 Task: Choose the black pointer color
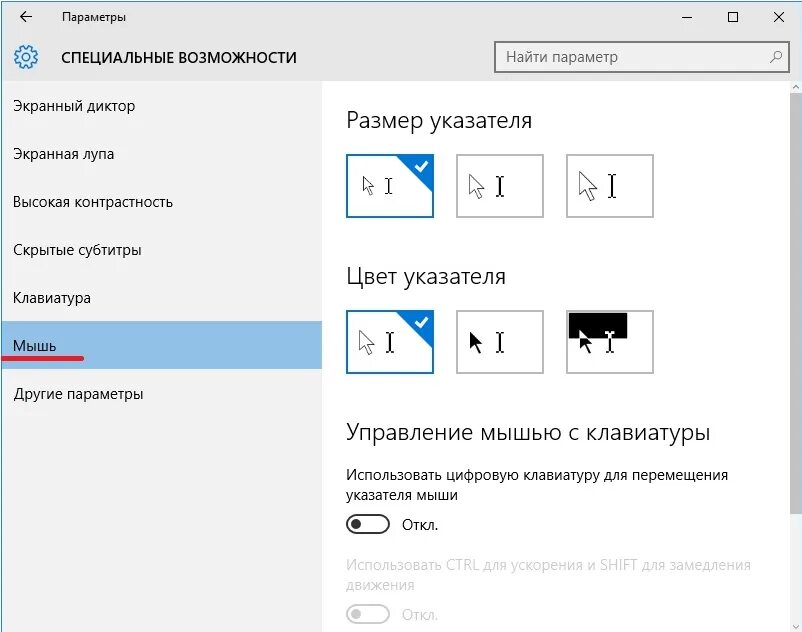click(x=500, y=342)
